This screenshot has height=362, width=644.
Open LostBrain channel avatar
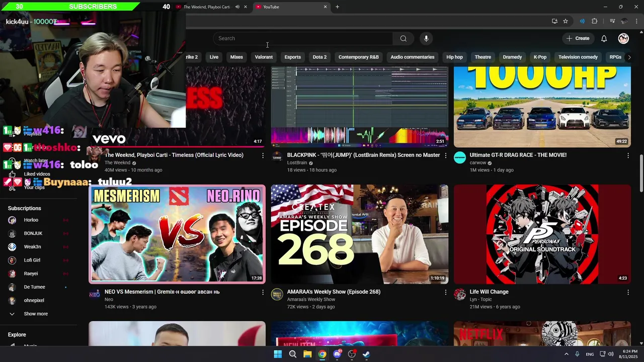pyautogui.click(x=277, y=158)
